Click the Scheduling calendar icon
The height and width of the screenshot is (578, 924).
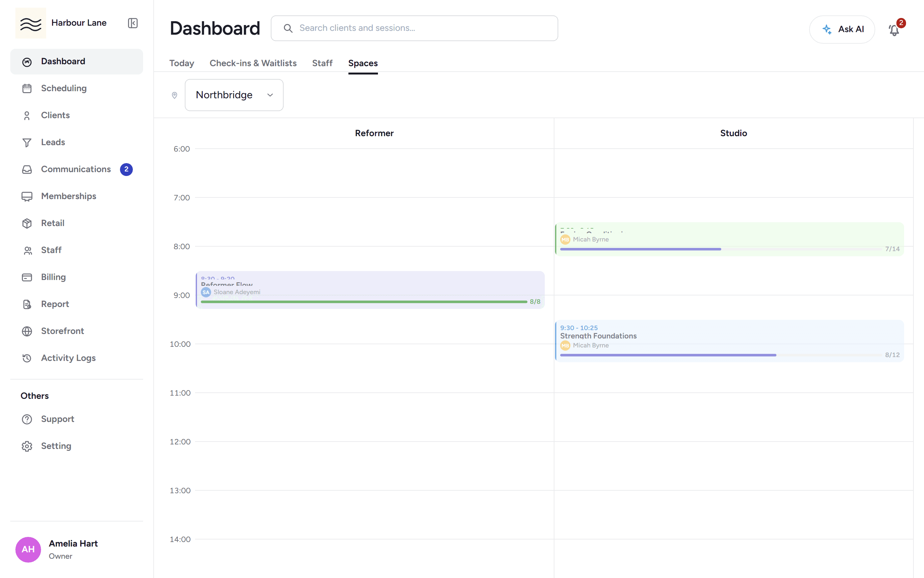[27, 88]
